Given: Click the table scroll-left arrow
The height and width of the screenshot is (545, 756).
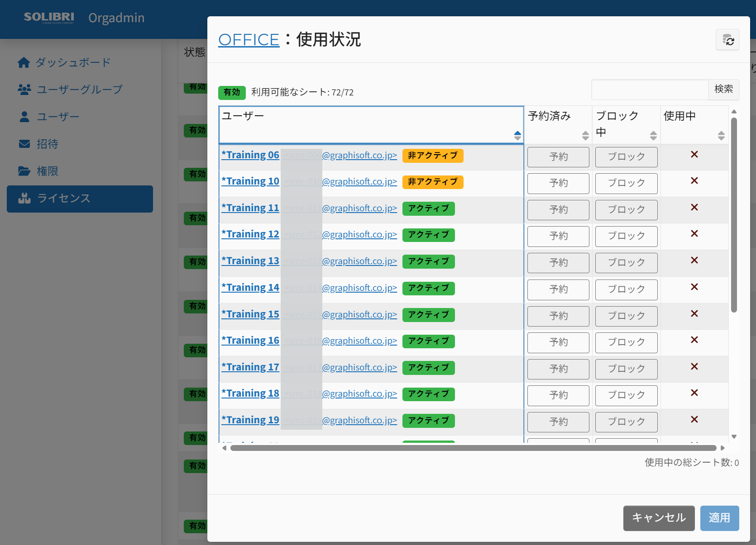Looking at the screenshot, I should pyautogui.click(x=224, y=448).
